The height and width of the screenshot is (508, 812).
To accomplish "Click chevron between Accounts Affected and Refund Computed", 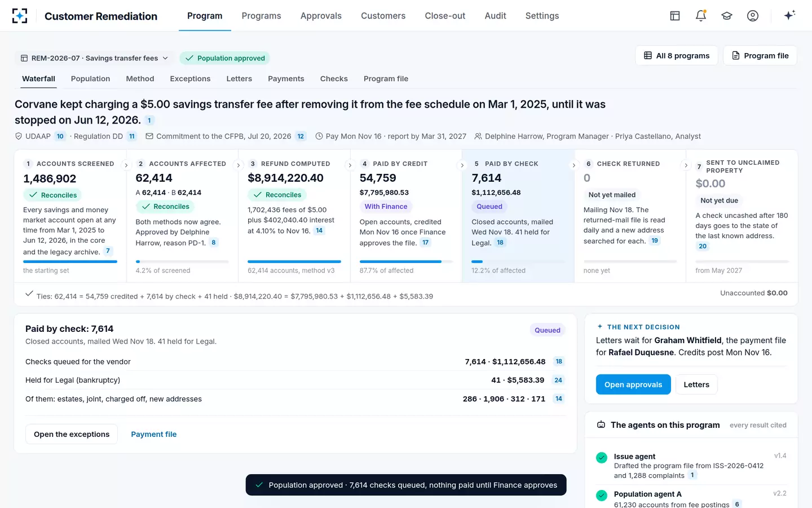I will pos(239,165).
